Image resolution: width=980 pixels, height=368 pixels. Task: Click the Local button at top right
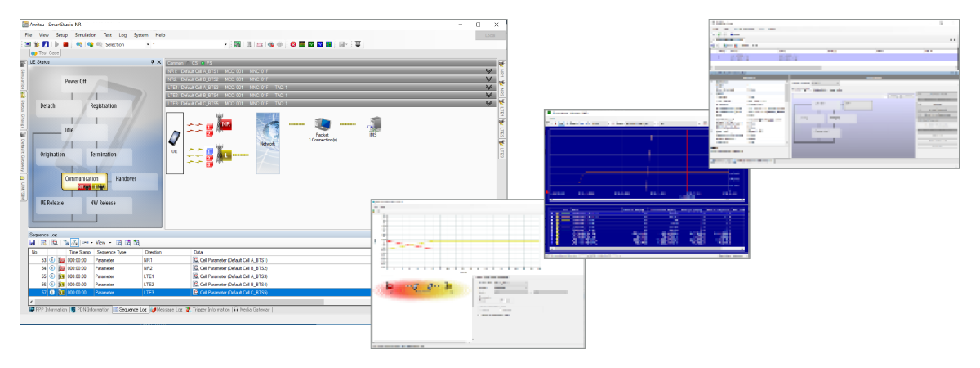click(x=489, y=36)
